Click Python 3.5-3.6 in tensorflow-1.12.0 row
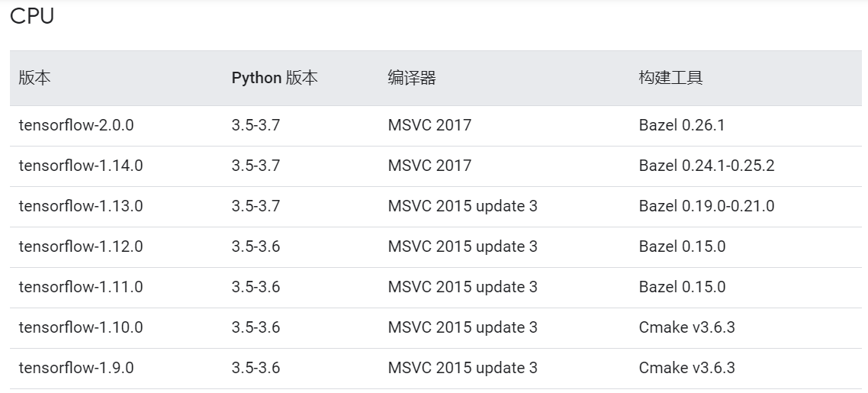Image resolution: width=868 pixels, height=393 pixels. (x=256, y=246)
